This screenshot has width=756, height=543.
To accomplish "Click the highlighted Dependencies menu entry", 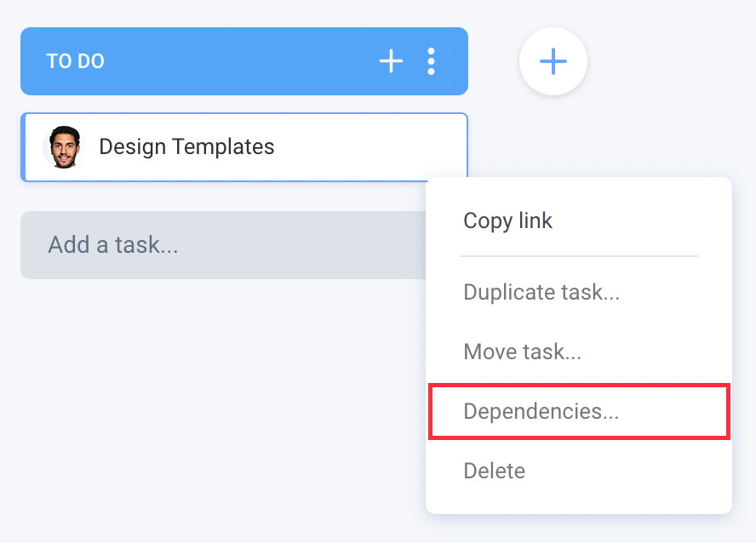I will (x=579, y=411).
